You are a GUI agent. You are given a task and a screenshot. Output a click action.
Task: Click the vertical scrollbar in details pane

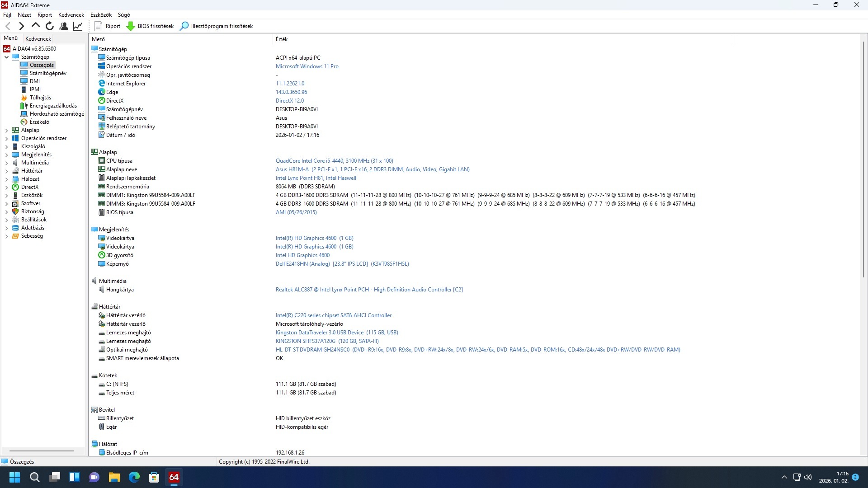tap(863, 158)
